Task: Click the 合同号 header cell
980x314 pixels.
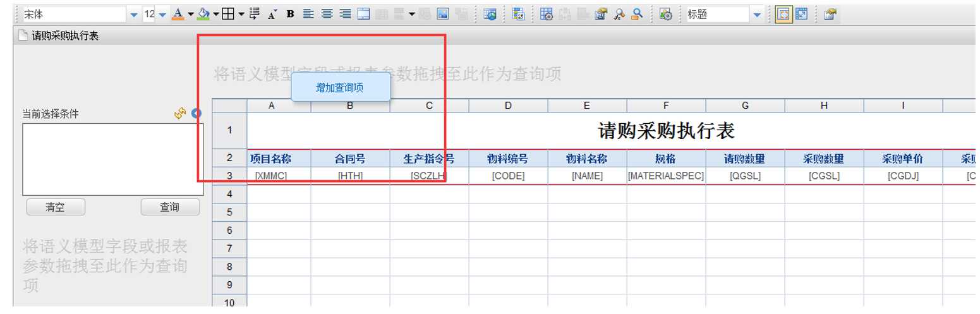Action: [x=350, y=159]
